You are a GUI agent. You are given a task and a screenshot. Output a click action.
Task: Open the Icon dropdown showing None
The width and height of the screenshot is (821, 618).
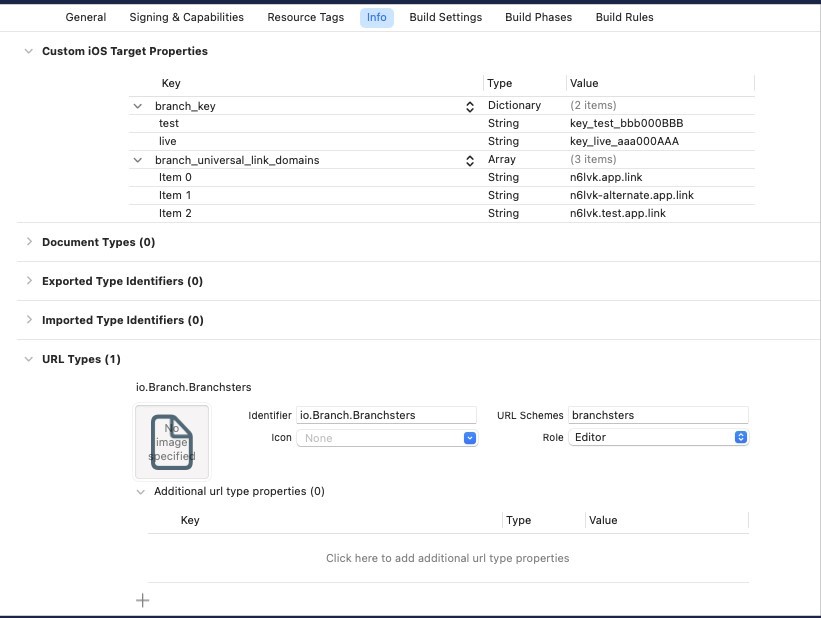click(387, 438)
